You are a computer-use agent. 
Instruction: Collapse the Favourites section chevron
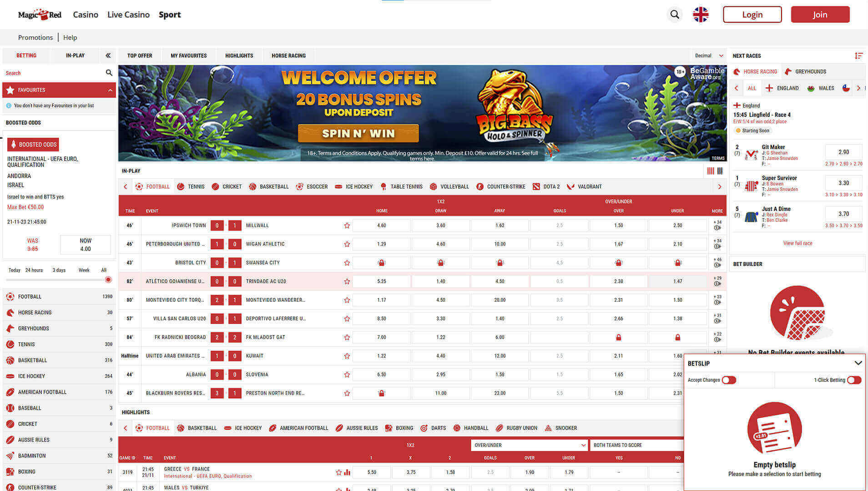[x=110, y=90]
